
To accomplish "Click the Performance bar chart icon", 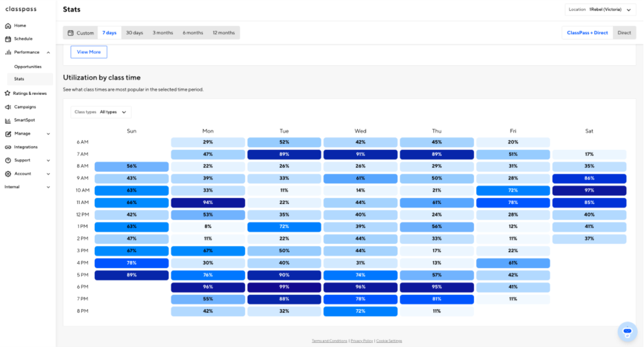I will (x=8, y=52).
